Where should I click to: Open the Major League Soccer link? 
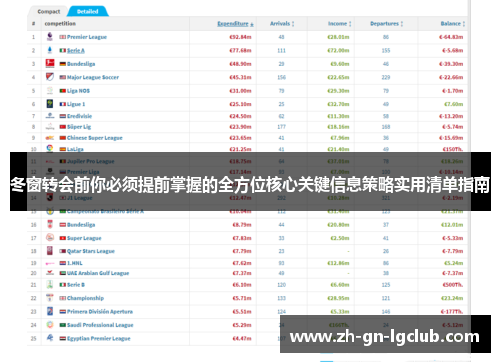click(93, 77)
